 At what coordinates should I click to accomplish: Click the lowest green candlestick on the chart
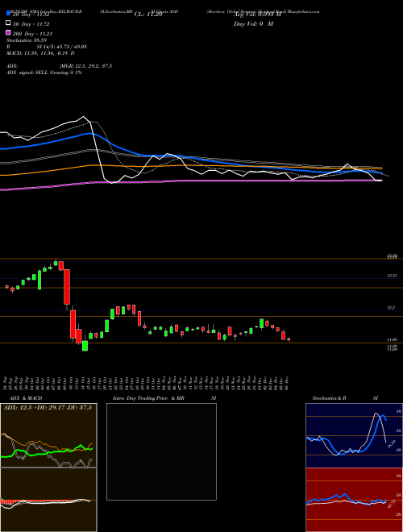(x=85, y=346)
